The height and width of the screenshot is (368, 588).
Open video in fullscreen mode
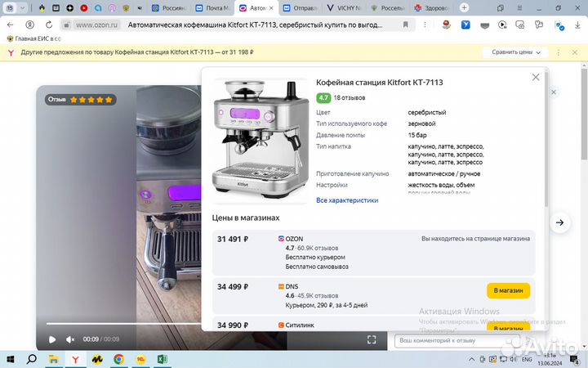click(x=371, y=339)
